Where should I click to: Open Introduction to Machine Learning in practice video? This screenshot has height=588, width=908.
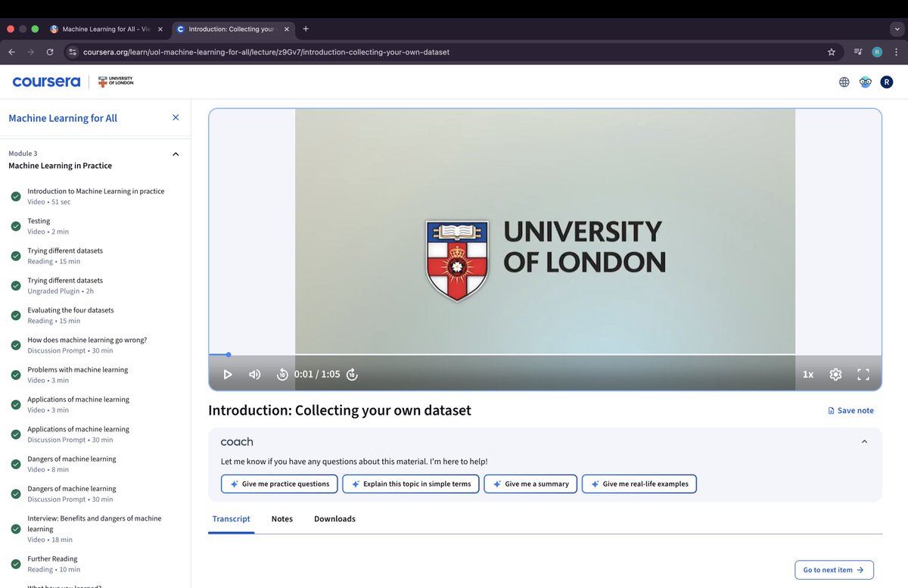(x=95, y=196)
